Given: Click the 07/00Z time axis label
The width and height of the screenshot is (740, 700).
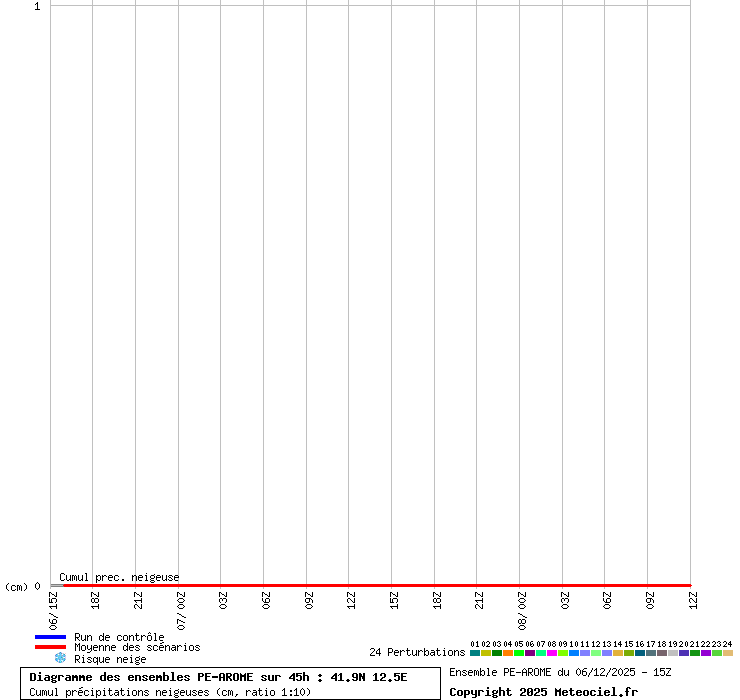Looking at the screenshot, I should point(182,610).
